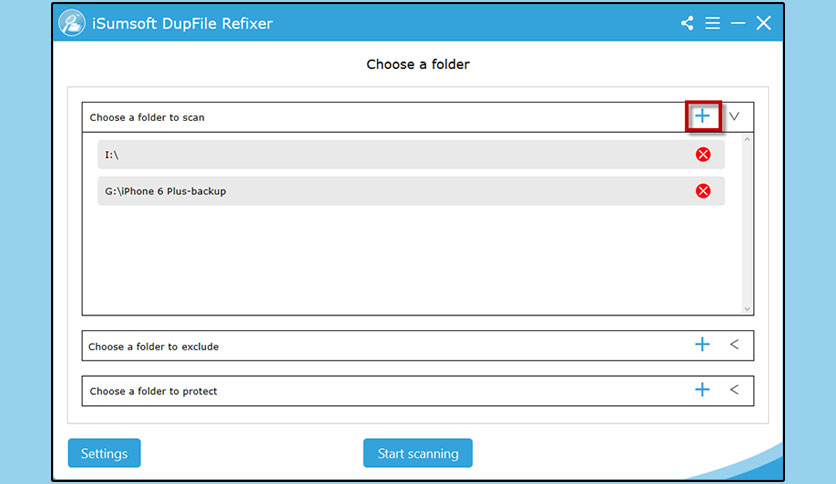Open the Settings button

[104, 453]
